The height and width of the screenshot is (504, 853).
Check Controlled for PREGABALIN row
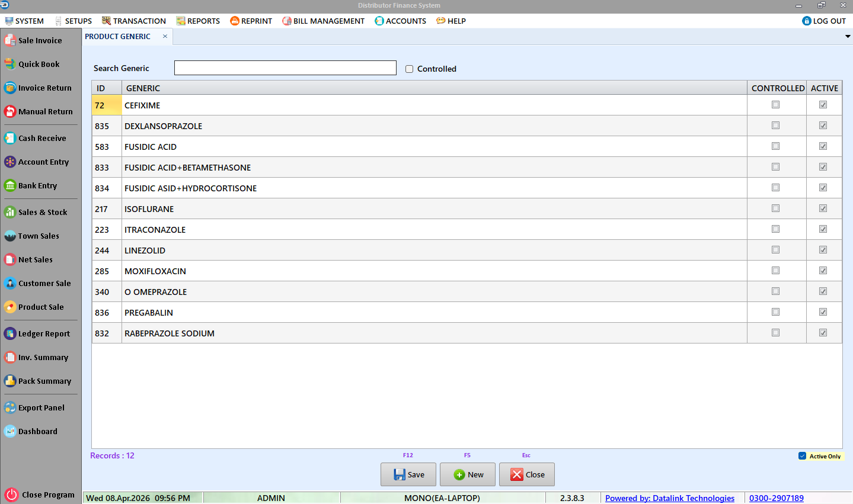coord(775,312)
